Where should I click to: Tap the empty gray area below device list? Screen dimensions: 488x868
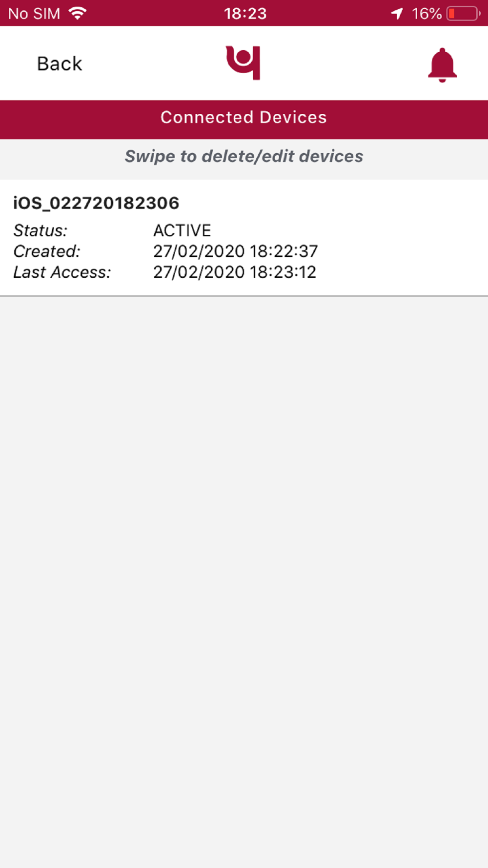[x=244, y=581]
